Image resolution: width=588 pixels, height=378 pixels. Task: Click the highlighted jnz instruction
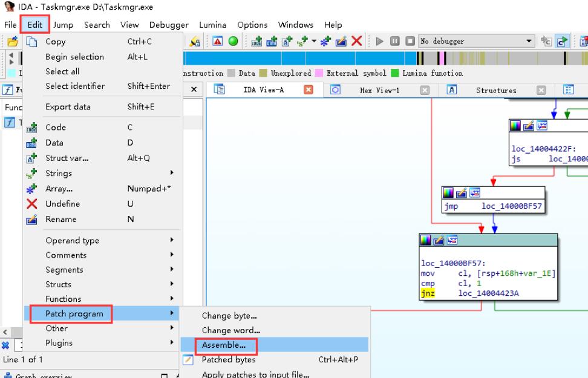pyautogui.click(x=428, y=293)
